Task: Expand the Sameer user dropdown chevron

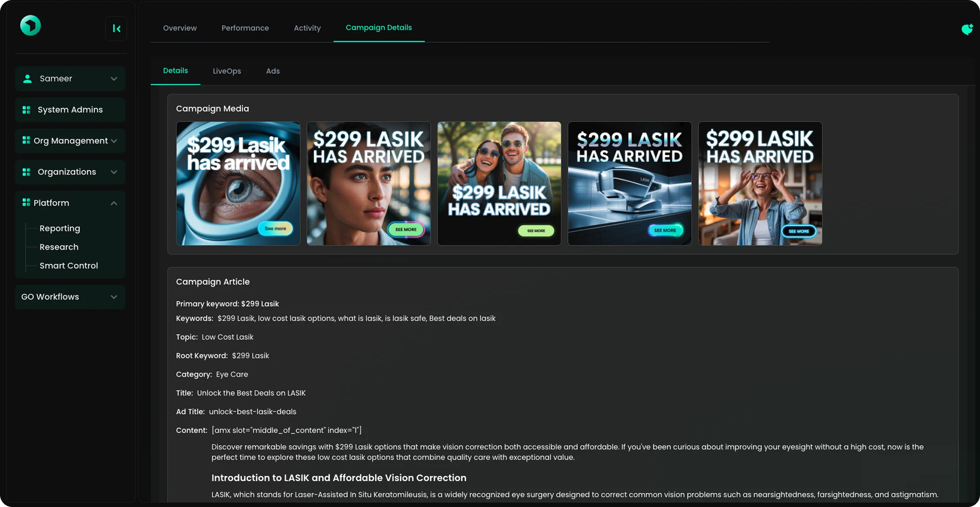Action: 114,79
